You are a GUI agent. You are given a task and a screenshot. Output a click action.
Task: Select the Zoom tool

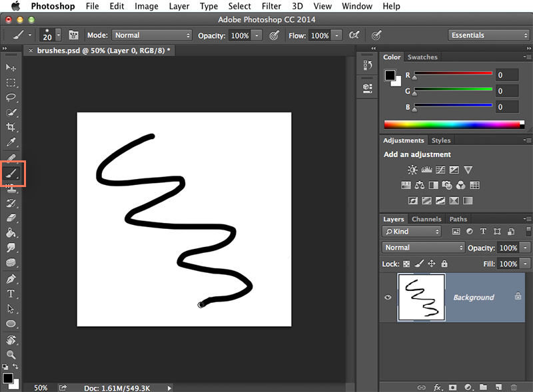tap(11, 355)
